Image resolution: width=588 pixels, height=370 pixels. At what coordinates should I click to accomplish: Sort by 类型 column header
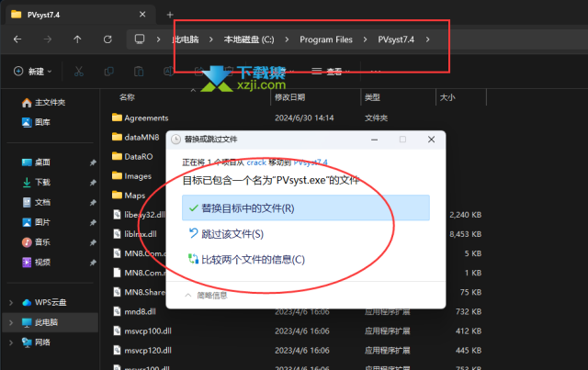(x=372, y=97)
